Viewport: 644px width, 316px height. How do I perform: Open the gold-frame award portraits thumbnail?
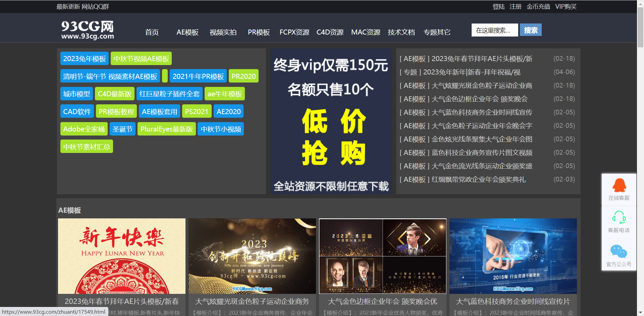(383, 256)
